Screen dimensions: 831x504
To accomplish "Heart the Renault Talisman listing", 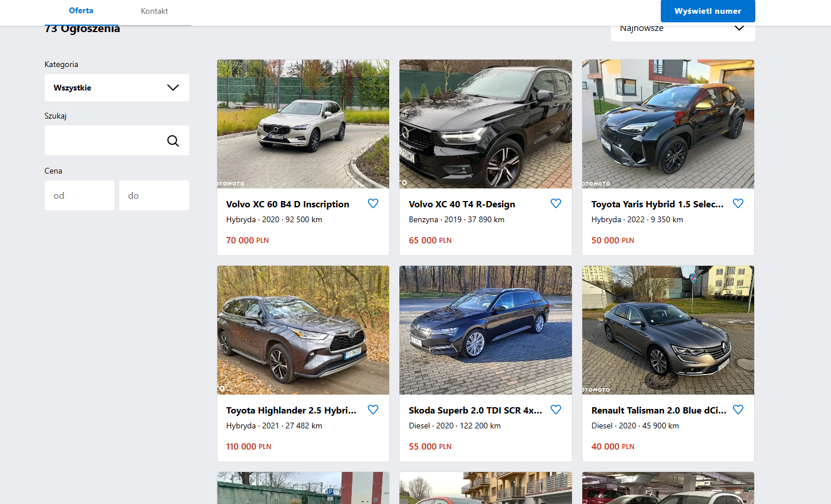I will tap(738, 409).
